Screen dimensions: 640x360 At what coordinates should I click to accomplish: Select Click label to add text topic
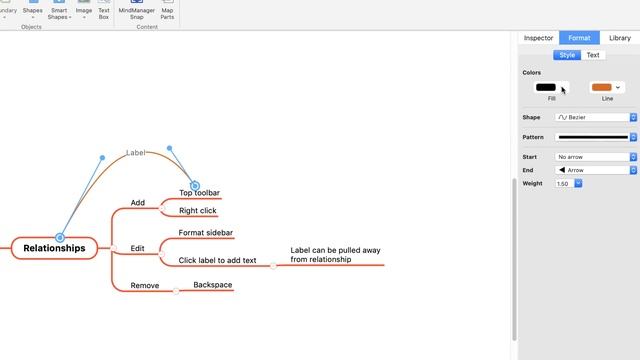217,260
